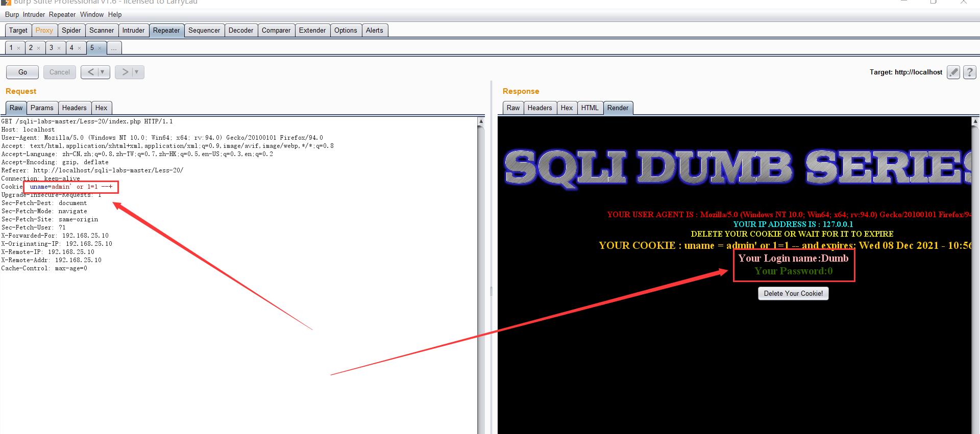
Task: Send the request with Go
Action: [22, 72]
